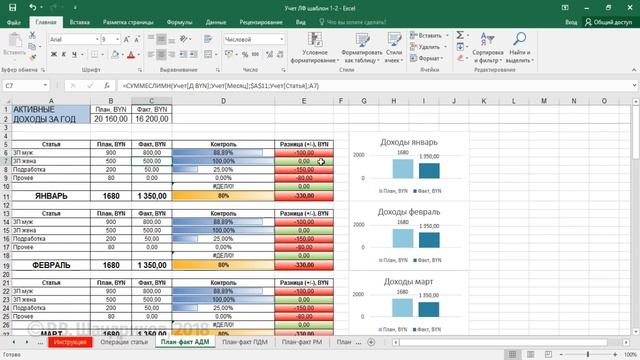Switch to the Вставка ribbon tab
The height and width of the screenshot is (360, 640).
pos(79,22)
